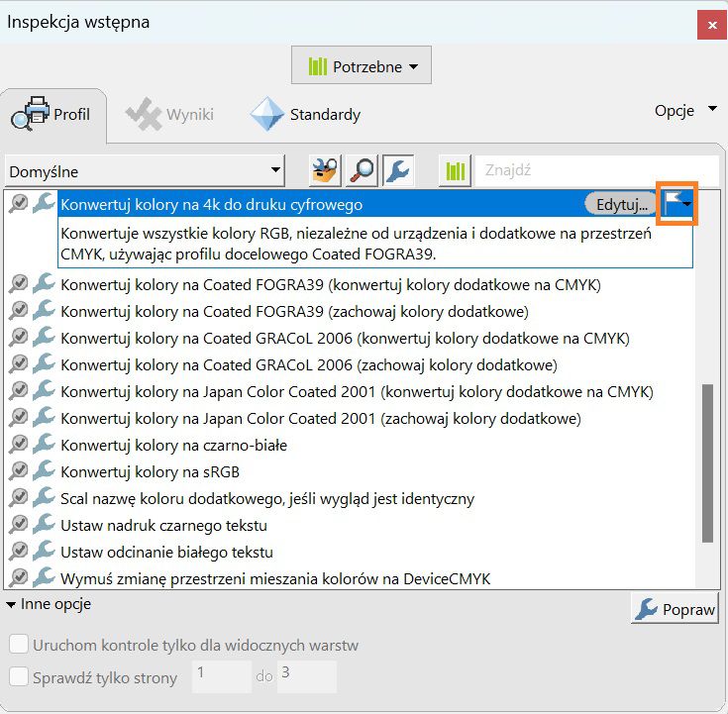Enable Sprawdź tylko strony checkbox
Viewport: 728px width, 714px height.
click(19, 676)
